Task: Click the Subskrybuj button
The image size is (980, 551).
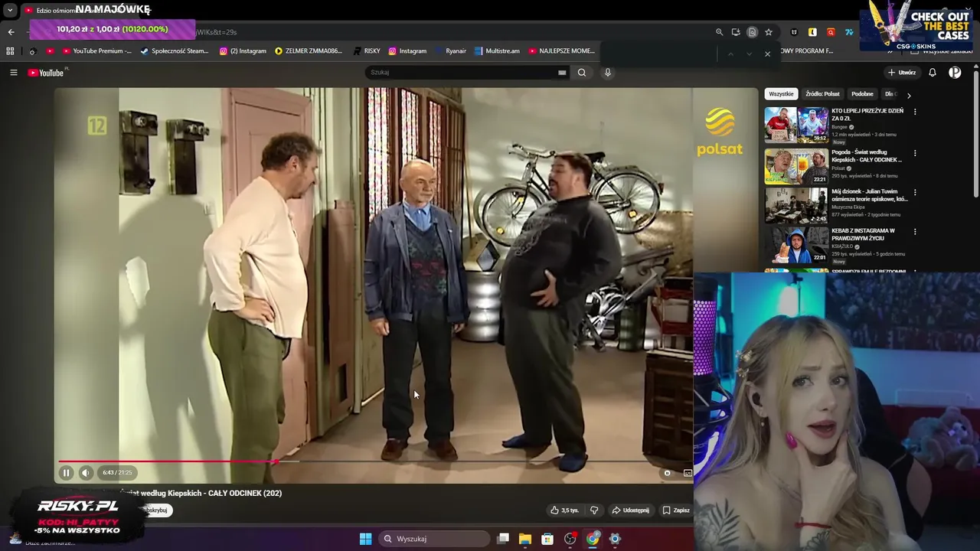Action: point(156,510)
